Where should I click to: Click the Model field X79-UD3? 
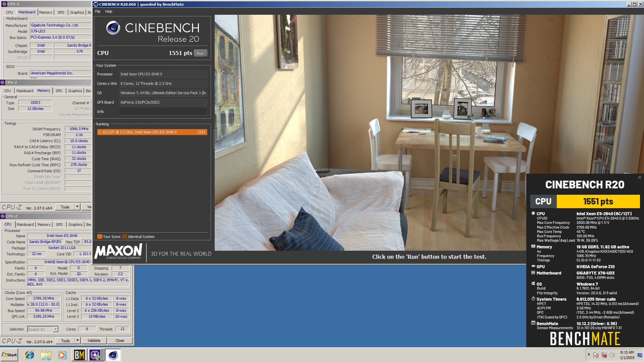[x=61, y=31]
